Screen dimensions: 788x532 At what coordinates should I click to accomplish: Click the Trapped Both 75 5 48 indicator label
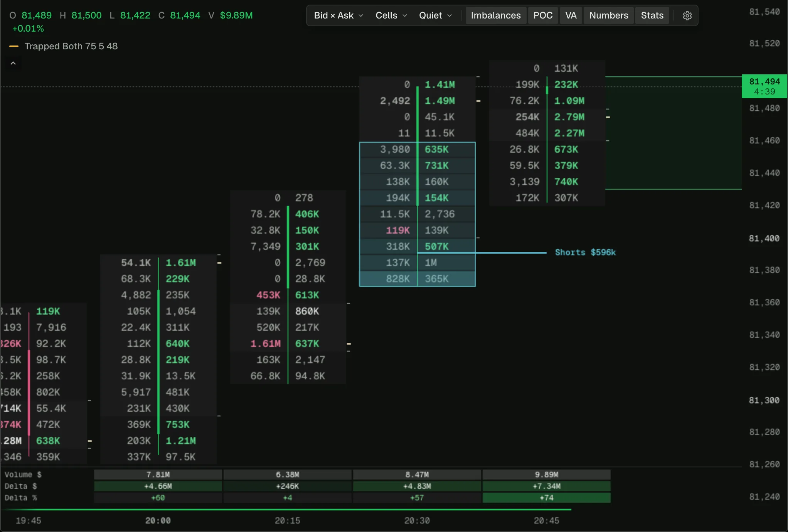pos(71,46)
